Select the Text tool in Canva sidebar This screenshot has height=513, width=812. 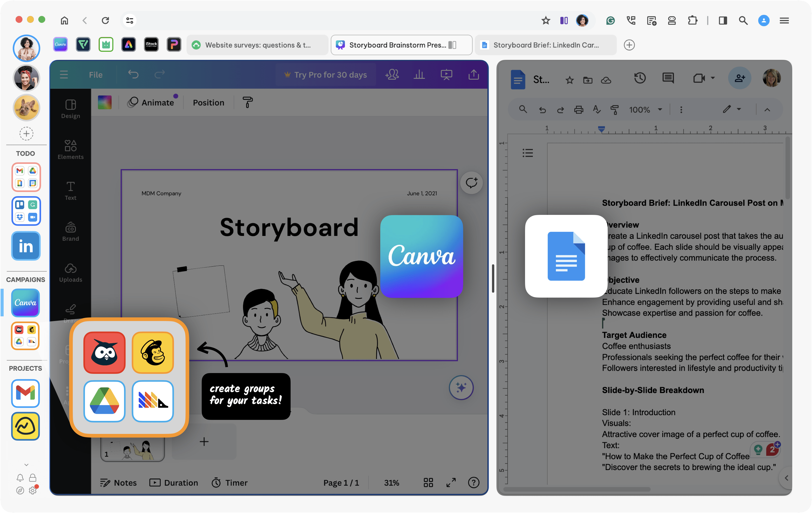(70, 191)
